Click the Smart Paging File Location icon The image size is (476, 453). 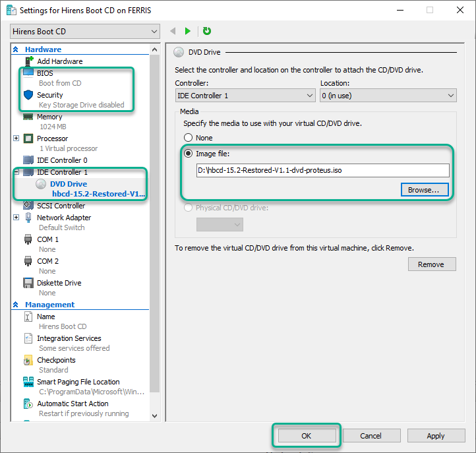coord(28,382)
